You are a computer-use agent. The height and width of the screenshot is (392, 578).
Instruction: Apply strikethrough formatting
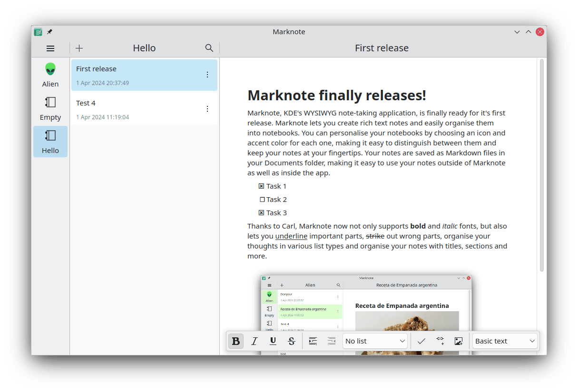(x=292, y=341)
